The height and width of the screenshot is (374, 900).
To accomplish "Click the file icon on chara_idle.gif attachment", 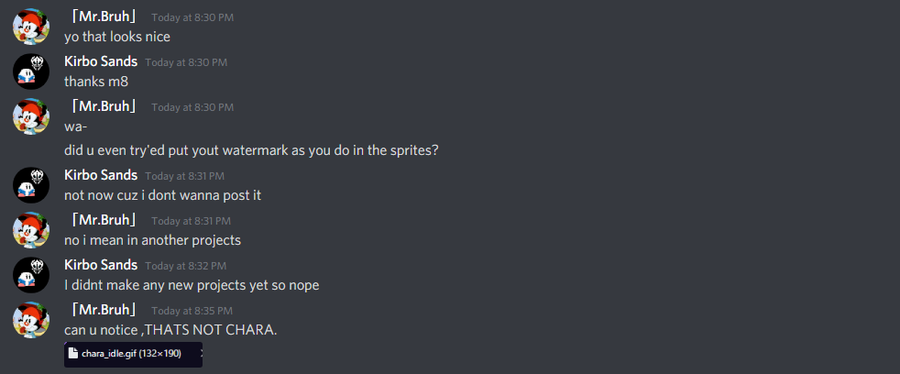I will pos(72,353).
